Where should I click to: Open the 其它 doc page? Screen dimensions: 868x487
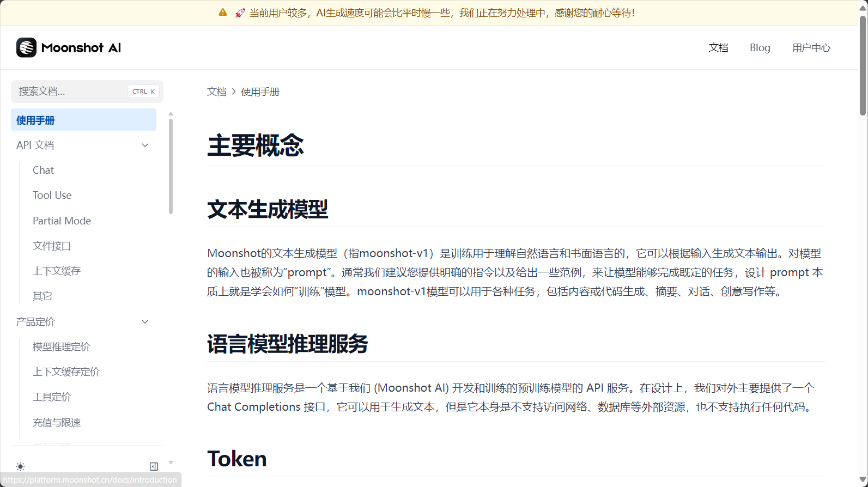pyautogui.click(x=43, y=296)
